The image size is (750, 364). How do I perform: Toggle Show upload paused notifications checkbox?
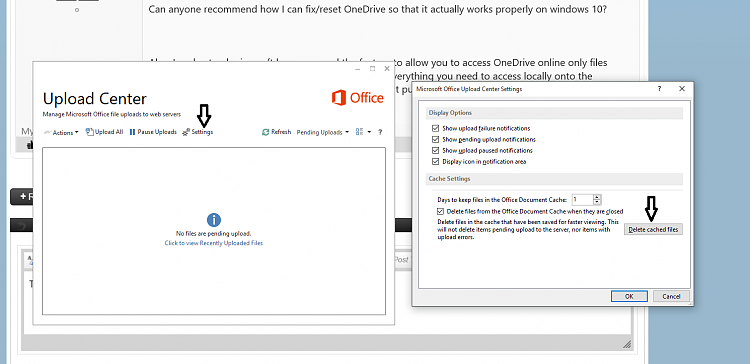435,151
